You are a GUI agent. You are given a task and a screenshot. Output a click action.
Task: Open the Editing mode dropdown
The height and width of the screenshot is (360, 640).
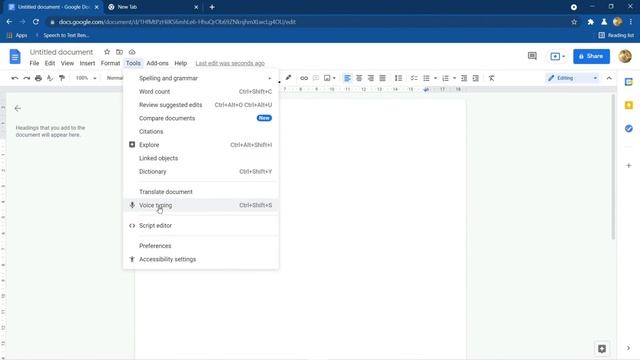coord(573,78)
